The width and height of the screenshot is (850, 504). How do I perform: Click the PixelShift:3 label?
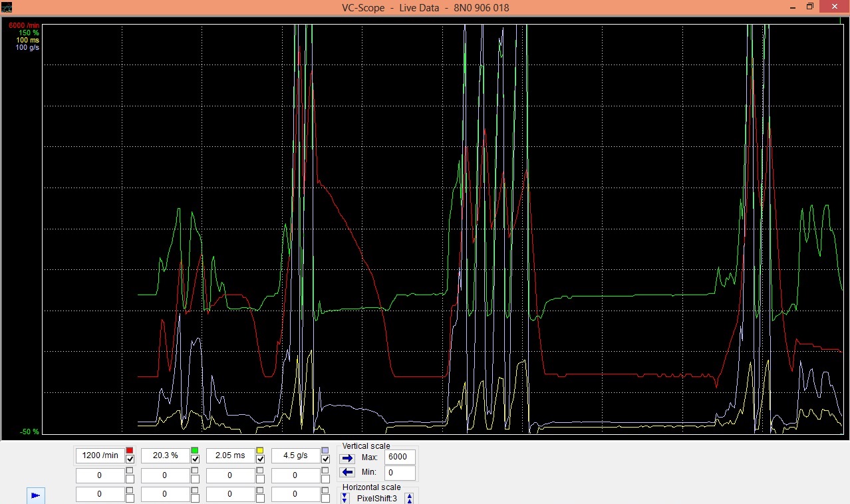point(376,498)
